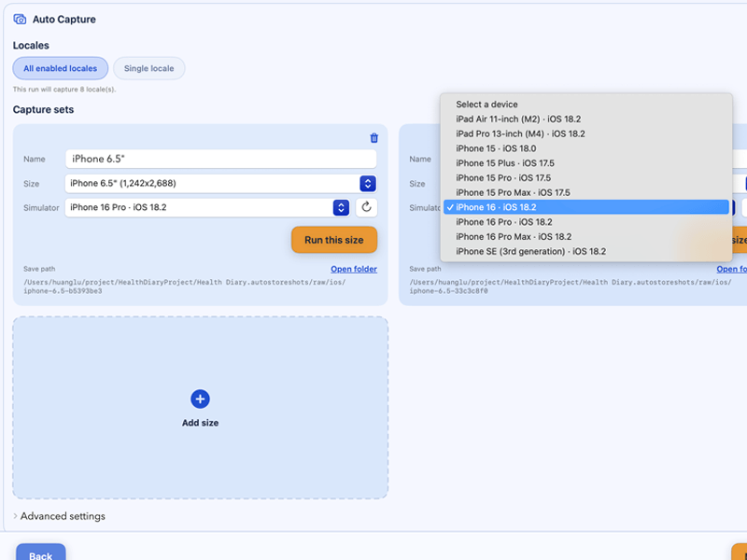Expand the Advanced settings section
The image size is (747, 560).
pos(59,516)
